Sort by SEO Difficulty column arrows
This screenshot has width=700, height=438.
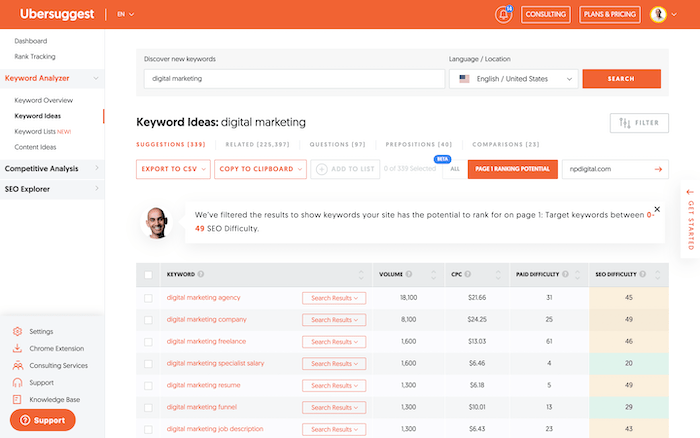[658, 275]
